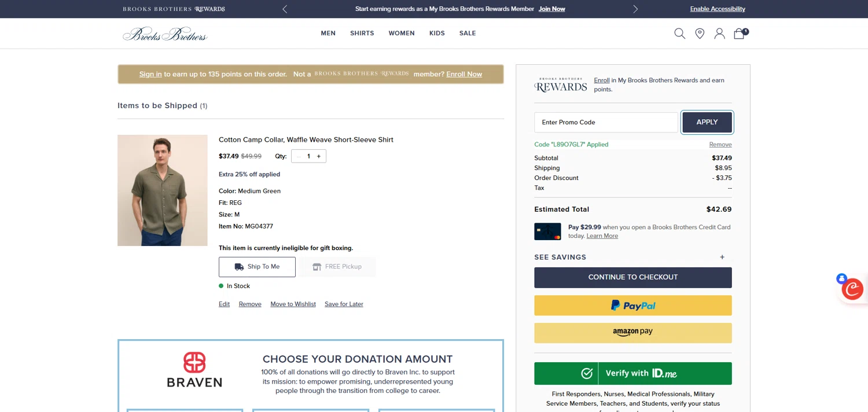Move the item to wishlist

[x=293, y=304]
